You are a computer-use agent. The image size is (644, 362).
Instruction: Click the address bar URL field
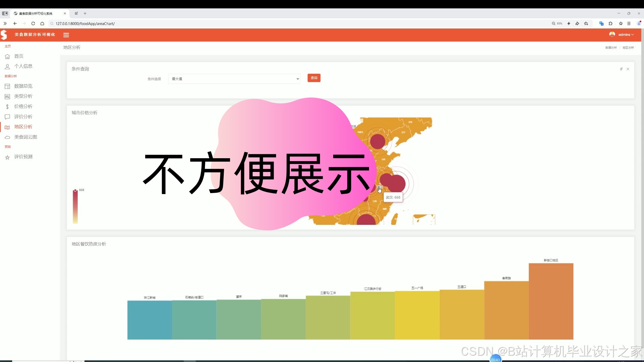[x=299, y=23]
